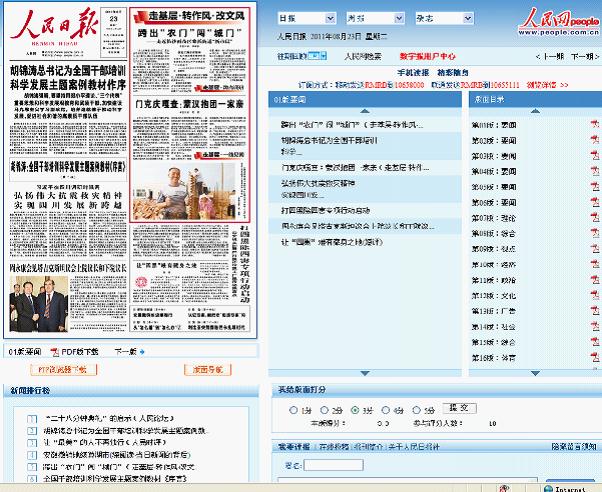Screen dimensions: 602x492
Task: Click PDF版下载 link
Action: 80,352
